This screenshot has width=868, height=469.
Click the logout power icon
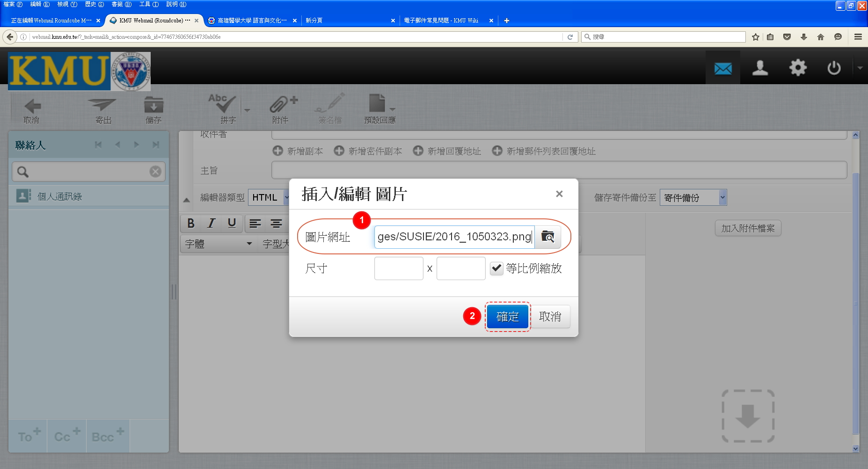(834, 68)
